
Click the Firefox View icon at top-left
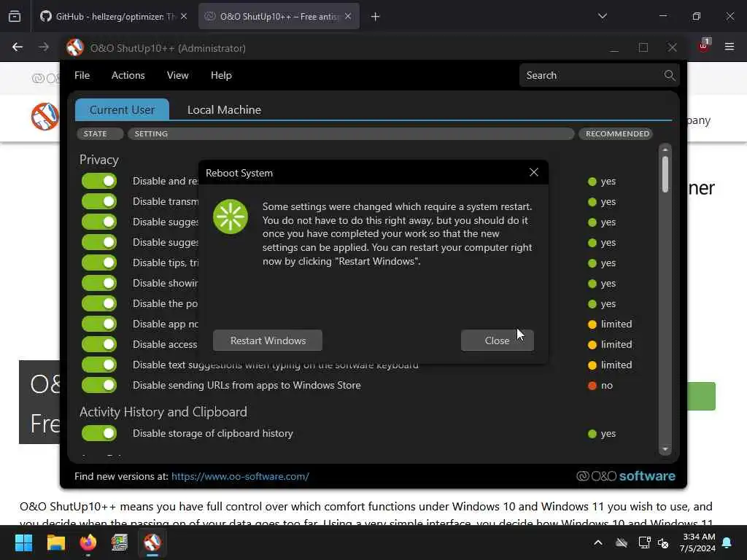click(15, 17)
